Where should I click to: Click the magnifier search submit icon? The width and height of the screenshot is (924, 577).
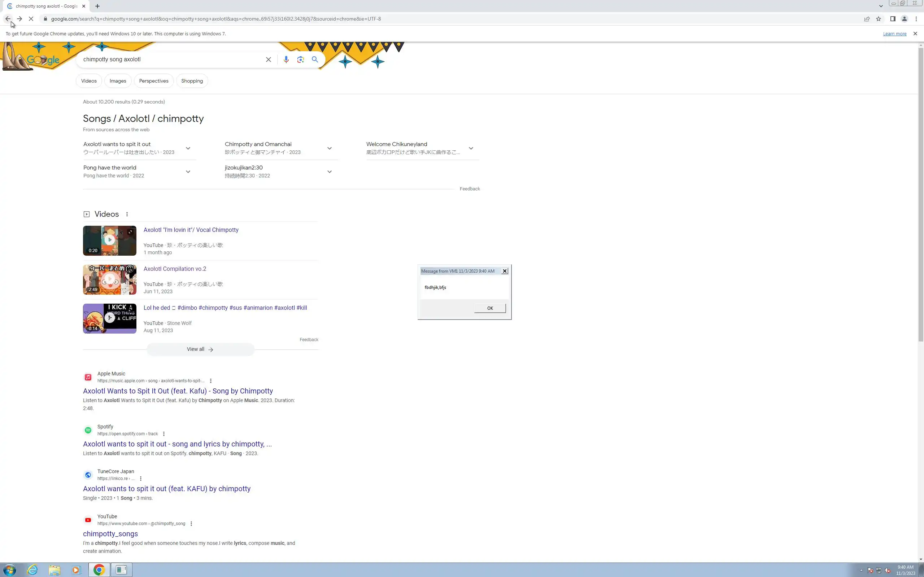pos(315,60)
